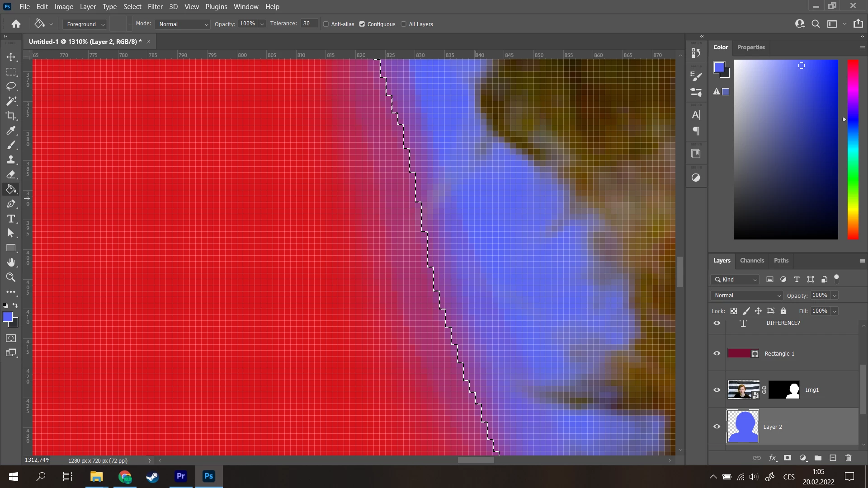
Task: Click the foreground color swatch in Color panel
Action: (x=719, y=67)
